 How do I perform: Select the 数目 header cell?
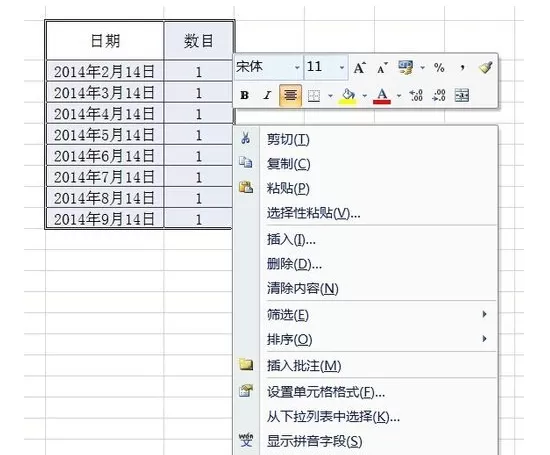(x=199, y=40)
